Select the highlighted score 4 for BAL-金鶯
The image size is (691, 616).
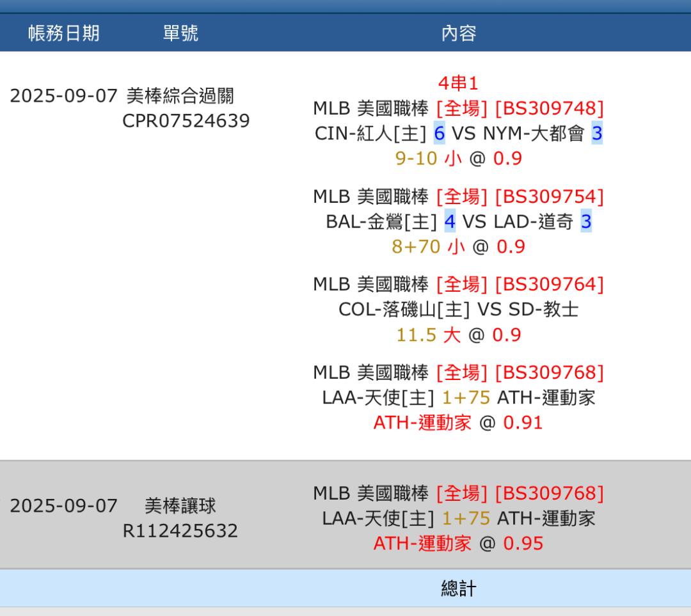click(450, 221)
